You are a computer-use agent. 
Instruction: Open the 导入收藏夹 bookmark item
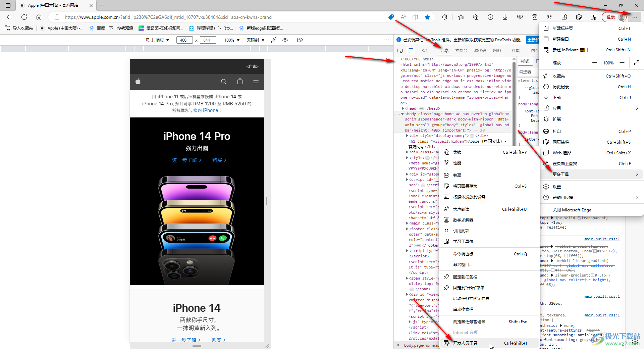(x=19, y=28)
